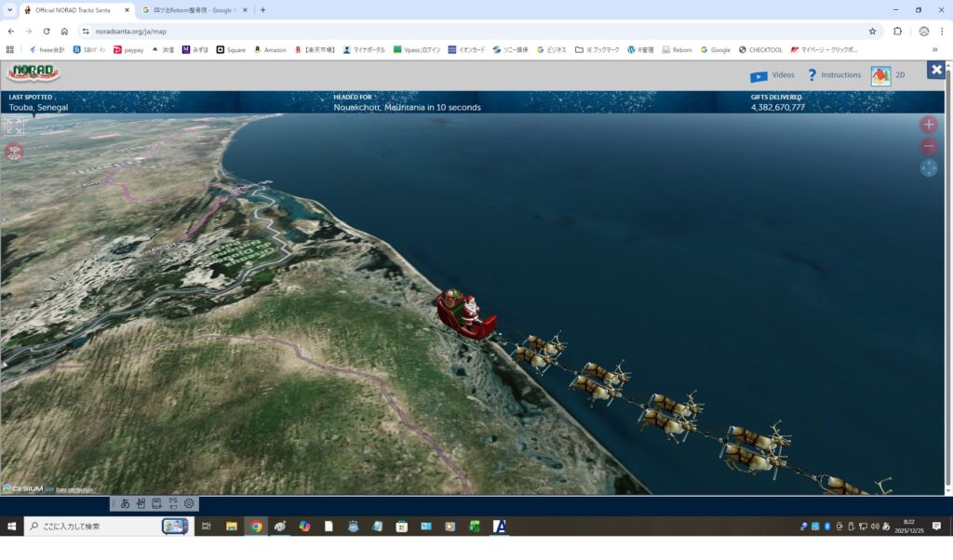Click the blue compass reset view button
This screenshot has height=560, width=953.
coord(928,167)
